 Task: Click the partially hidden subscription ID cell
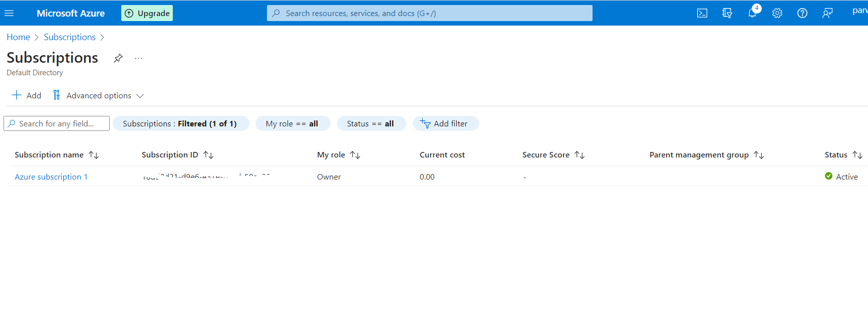[206, 177]
